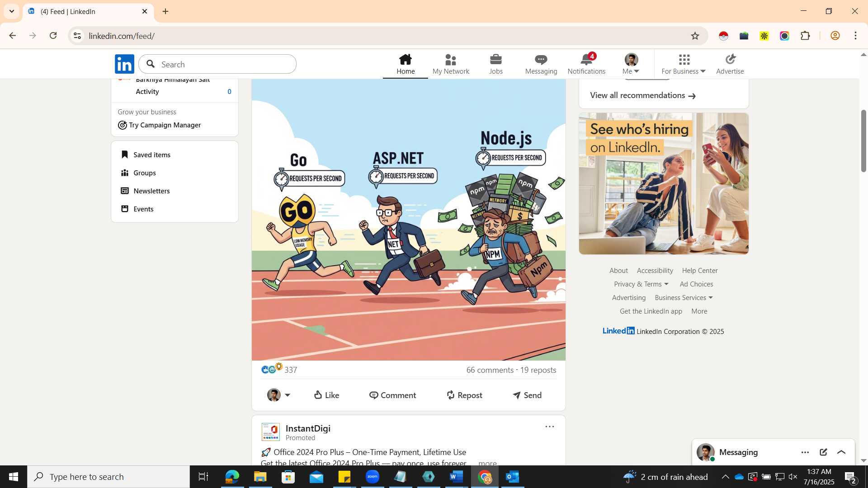
Task: Open Microsoft Word from taskbar
Action: [x=457, y=477]
